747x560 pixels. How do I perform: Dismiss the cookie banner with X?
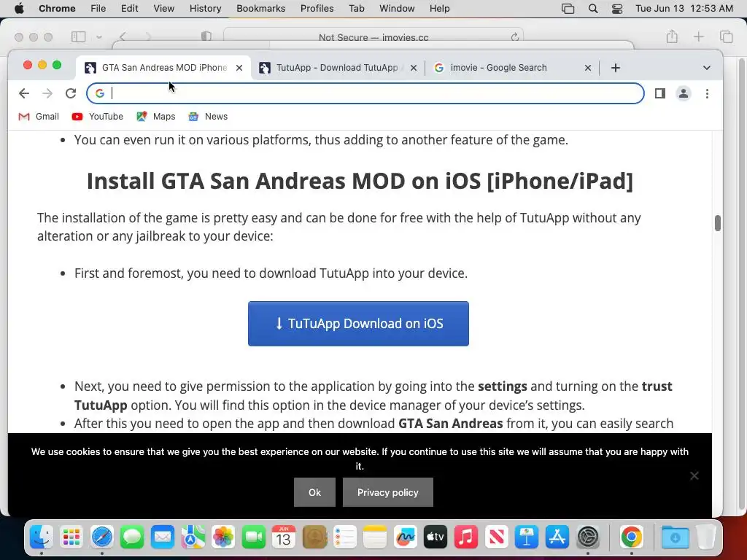click(x=694, y=475)
